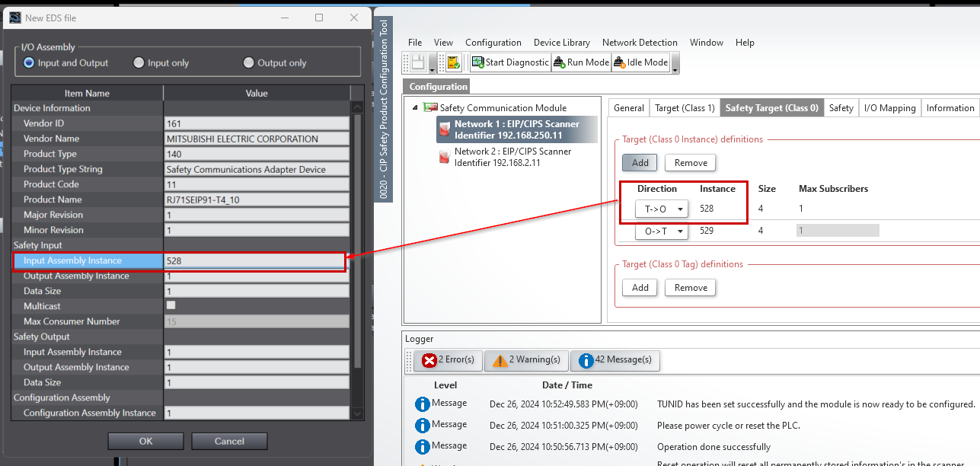Collapse the Safety Communication Module tree node

click(x=415, y=107)
